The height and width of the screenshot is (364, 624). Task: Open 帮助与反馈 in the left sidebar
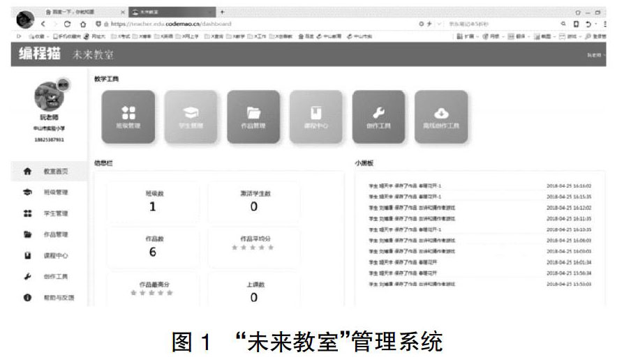tap(49, 297)
